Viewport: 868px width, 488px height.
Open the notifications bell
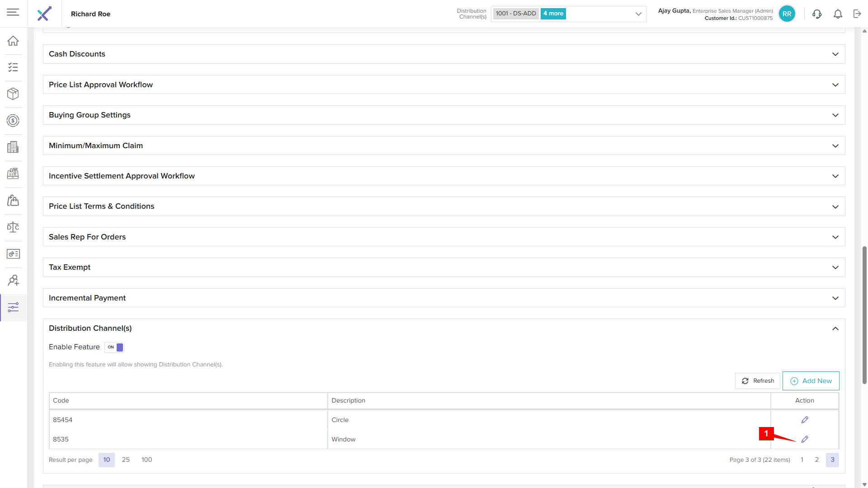838,14
